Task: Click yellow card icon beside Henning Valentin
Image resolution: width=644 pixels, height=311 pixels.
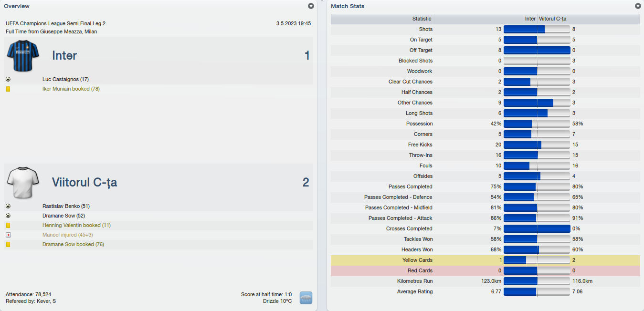Action: pyautogui.click(x=8, y=225)
